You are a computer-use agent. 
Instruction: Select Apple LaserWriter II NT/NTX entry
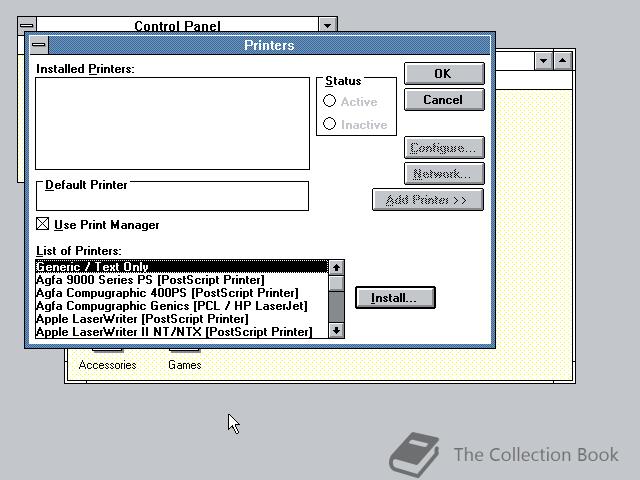[x=182, y=331]
